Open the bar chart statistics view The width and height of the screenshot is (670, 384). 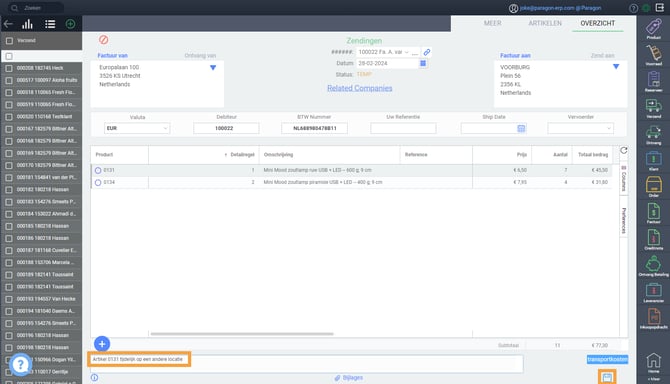tap(28, 24)
